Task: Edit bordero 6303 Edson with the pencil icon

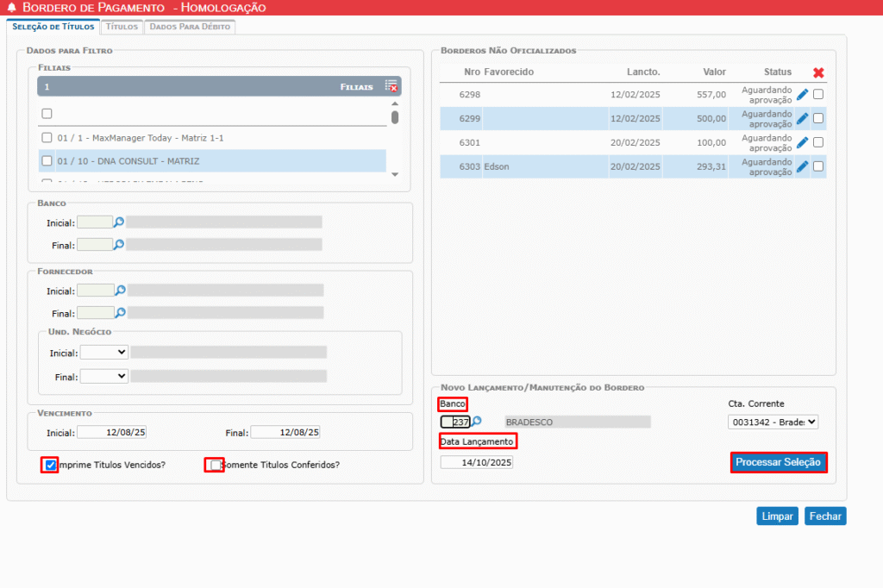Action: pos(802,166)
